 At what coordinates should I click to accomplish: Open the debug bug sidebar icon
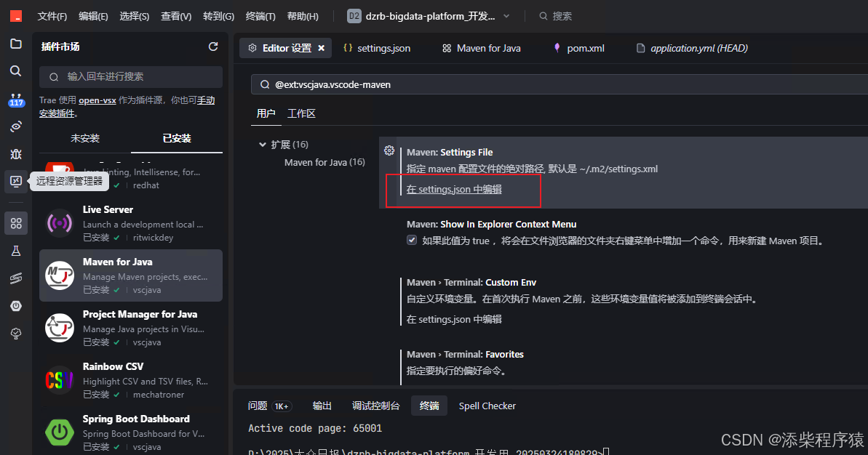(16, 153)
